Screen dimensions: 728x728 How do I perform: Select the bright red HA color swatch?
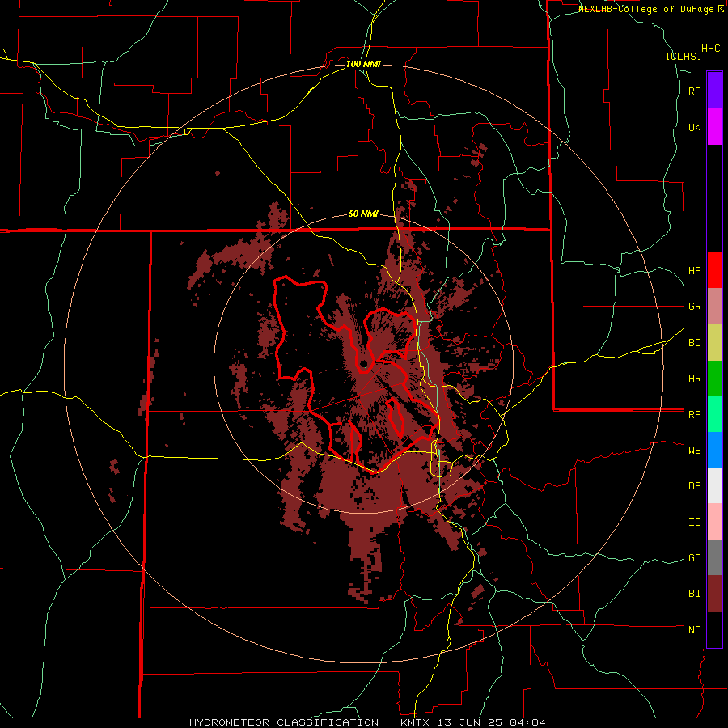[x=714, y=270]
